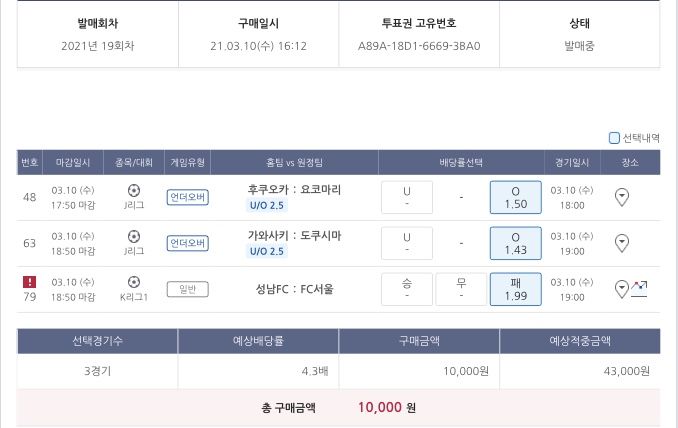
Task: Click 언더오버 game type tag for match 48
Action: 187,197
